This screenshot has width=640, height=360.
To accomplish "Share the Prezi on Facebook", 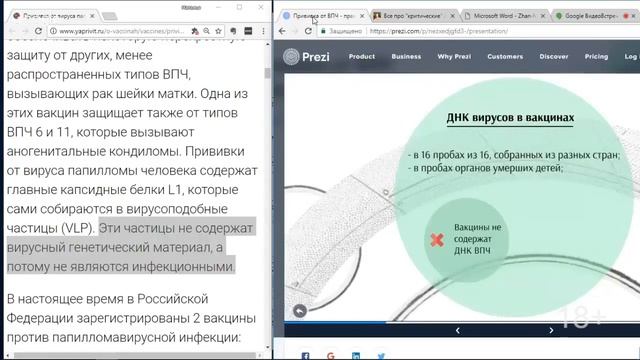I will [305, 356].
